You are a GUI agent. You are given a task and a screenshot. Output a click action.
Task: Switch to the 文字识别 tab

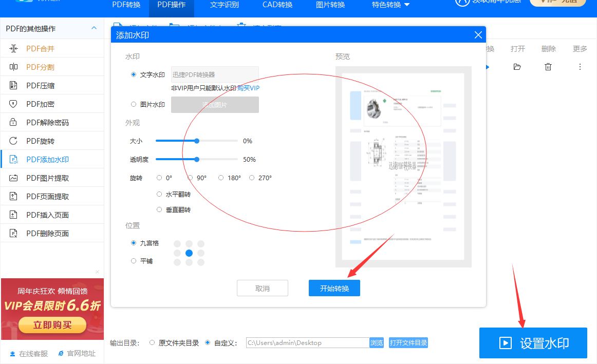[224, 5]
